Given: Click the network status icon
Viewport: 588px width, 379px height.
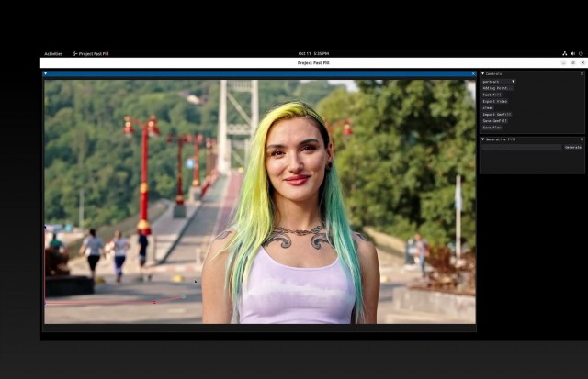Looking at the screenshot, I should [x=564, y=53].
